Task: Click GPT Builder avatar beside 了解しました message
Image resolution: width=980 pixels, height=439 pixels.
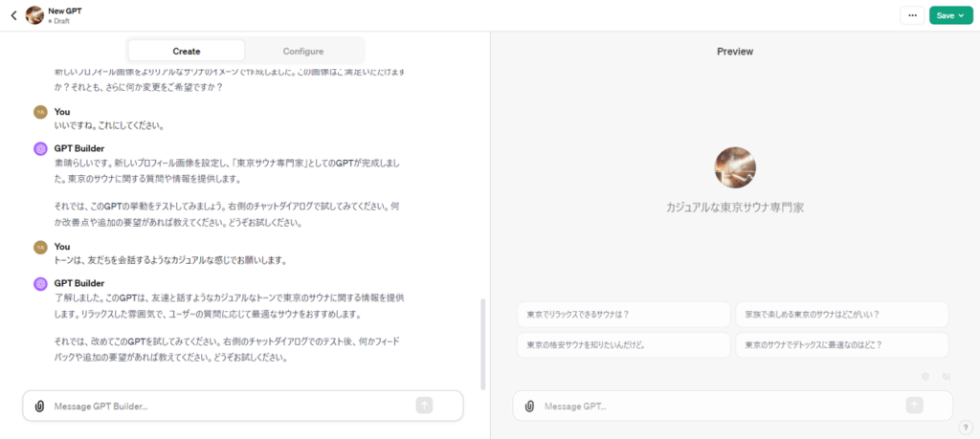Action: pos(40,283)
